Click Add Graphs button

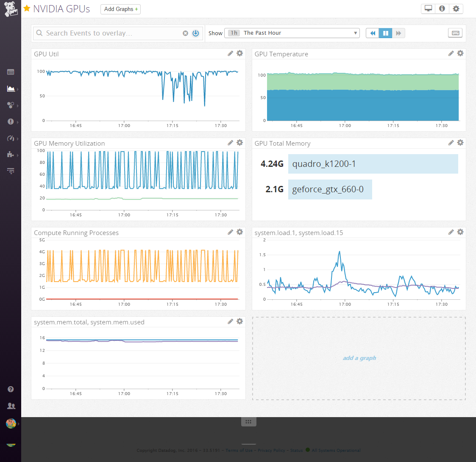point(120,8)
